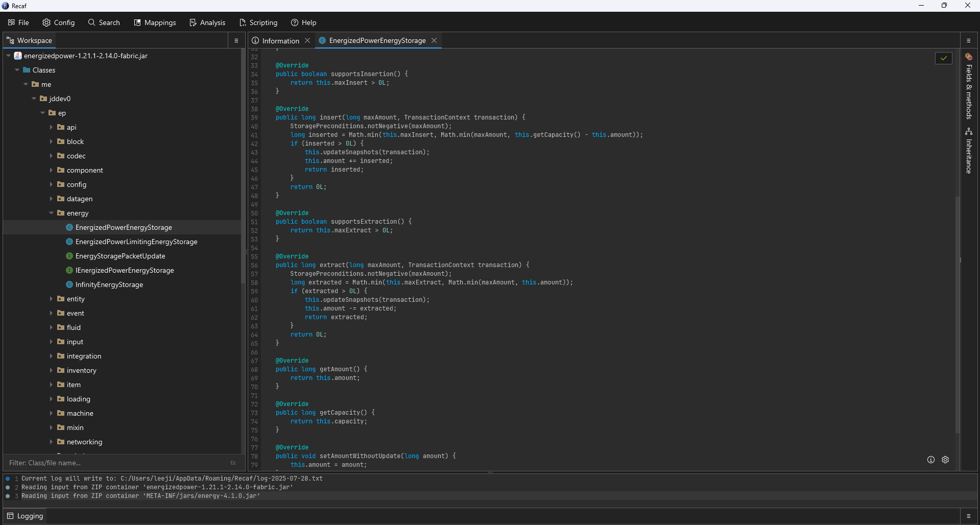980x525 pixels.
Task: Open EnergyStoragePacketUpdate interface
Action: 121,256
